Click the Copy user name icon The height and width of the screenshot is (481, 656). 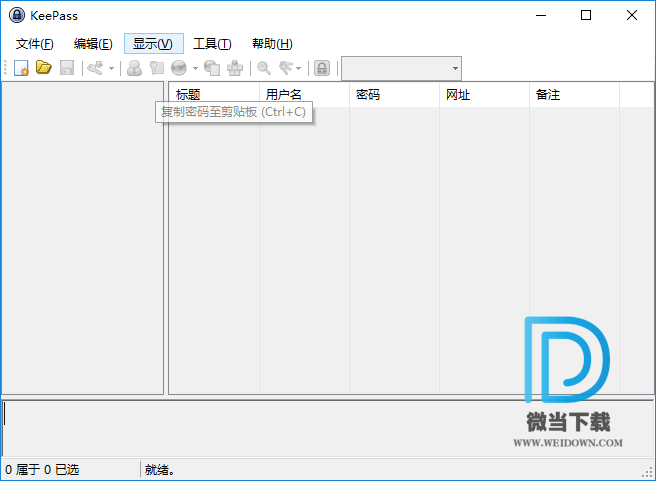[x=134, y=68]
